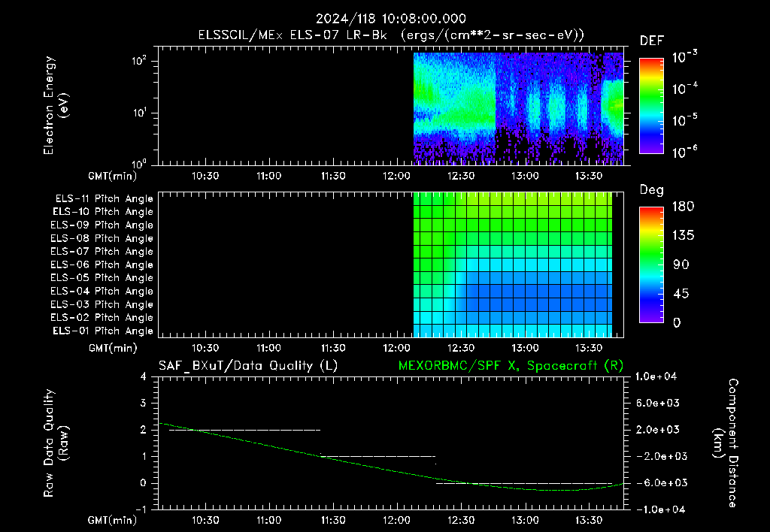Click the green MEXORBMC/SPF X, Spacecraft (R) label
This screenshot has width=770, height=532.
511,366
